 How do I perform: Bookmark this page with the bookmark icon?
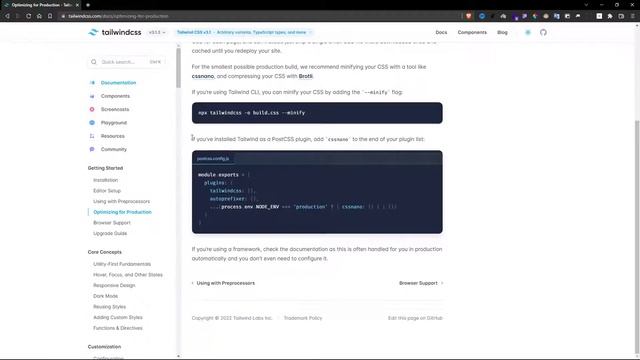click(x=50, y=16)
